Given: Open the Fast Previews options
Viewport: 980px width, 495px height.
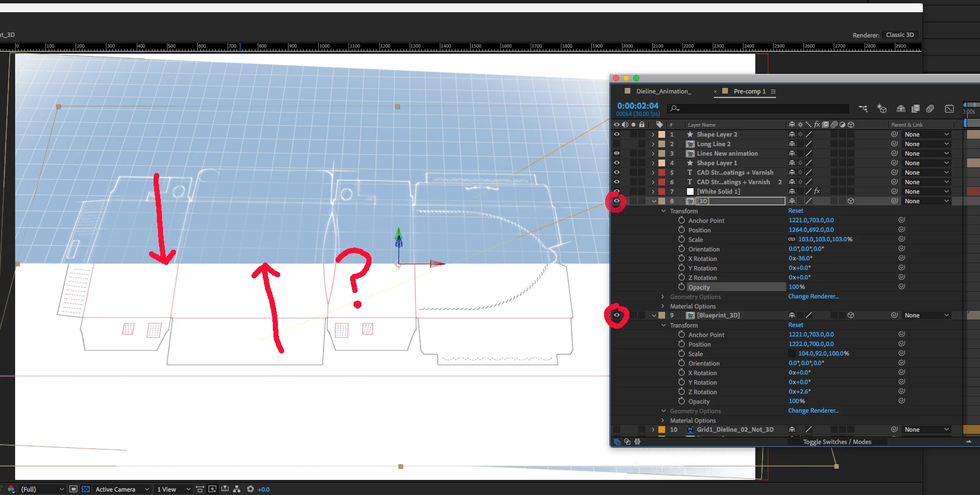Looking at the screenshot, I should 212,489.
